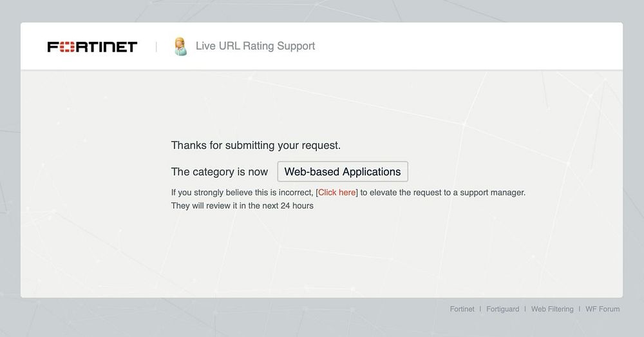Open the red Click here link

pyautogui.click(x=337, y=192)
